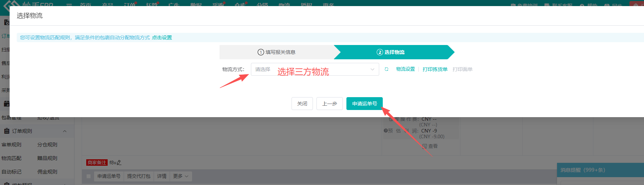This screenshot has width=644, height=185.
Task: Close the dialog with the 关闭 button
Action: 302,104
